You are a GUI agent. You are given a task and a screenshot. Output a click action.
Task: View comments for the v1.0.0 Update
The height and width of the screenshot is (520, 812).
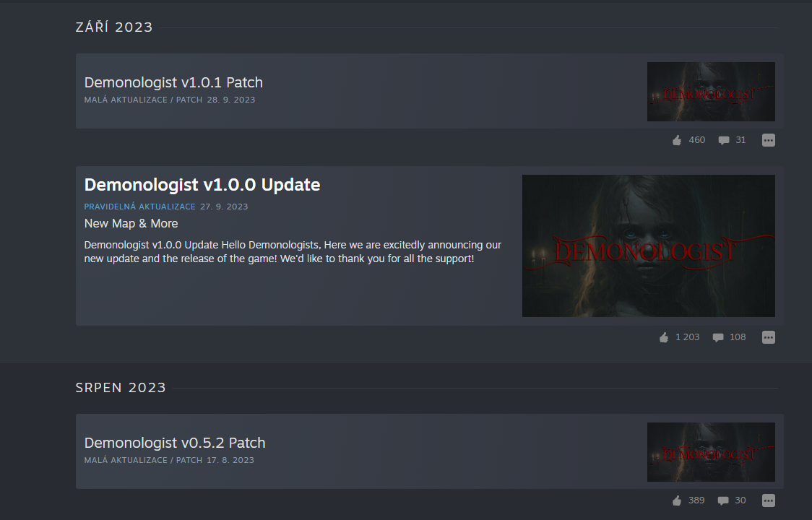click(718, 337)
